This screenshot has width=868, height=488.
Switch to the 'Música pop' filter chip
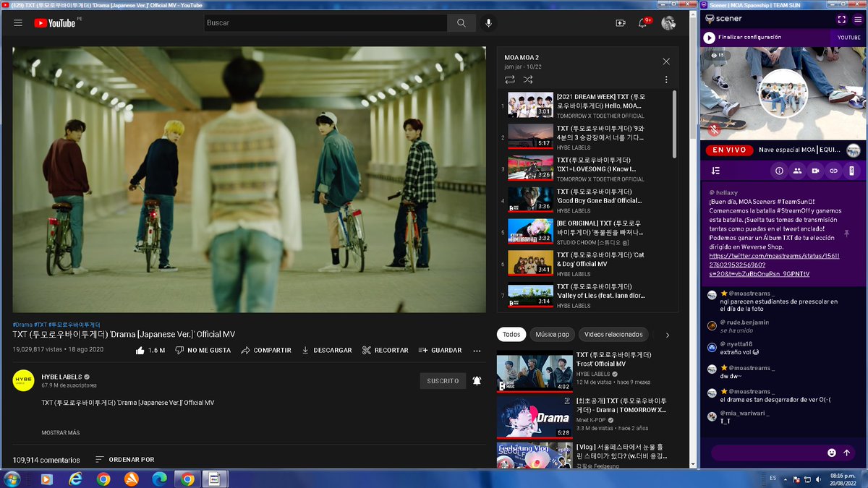pyautogui.click(x=552, y=334)
